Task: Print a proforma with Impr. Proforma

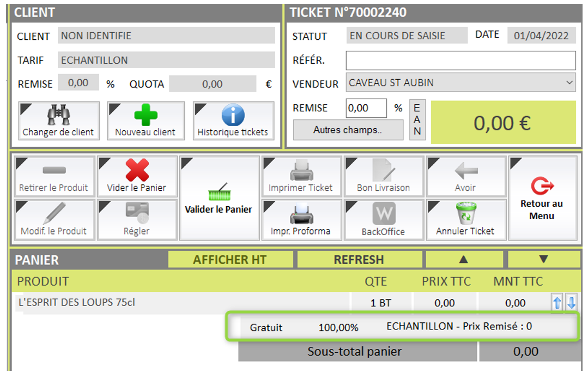Action: click(x=301, y=219)
